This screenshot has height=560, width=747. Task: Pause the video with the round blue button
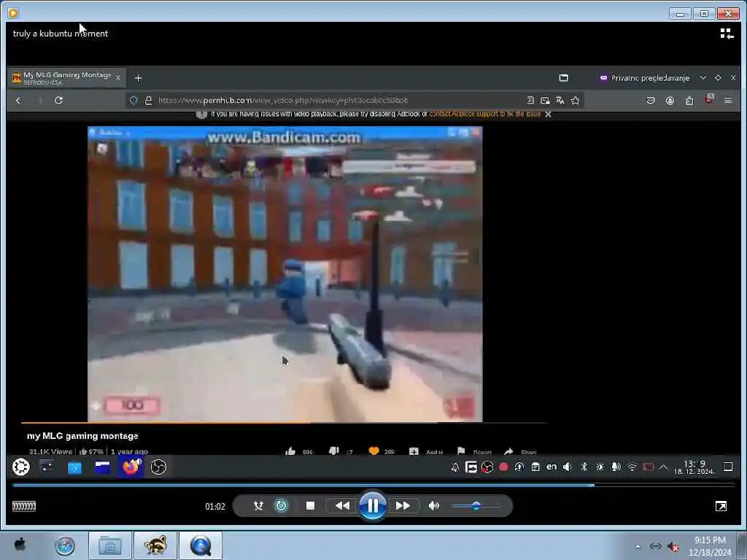(x=373, y=505)
